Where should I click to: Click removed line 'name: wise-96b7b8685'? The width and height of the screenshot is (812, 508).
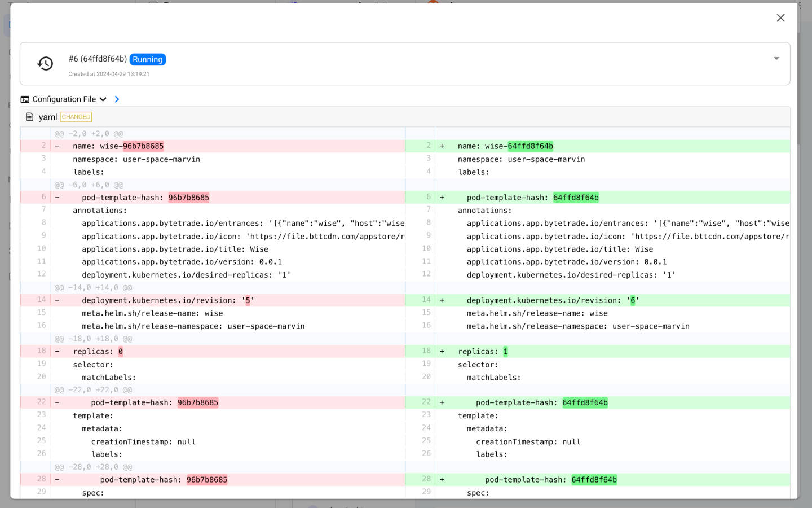tap(213, 146)
